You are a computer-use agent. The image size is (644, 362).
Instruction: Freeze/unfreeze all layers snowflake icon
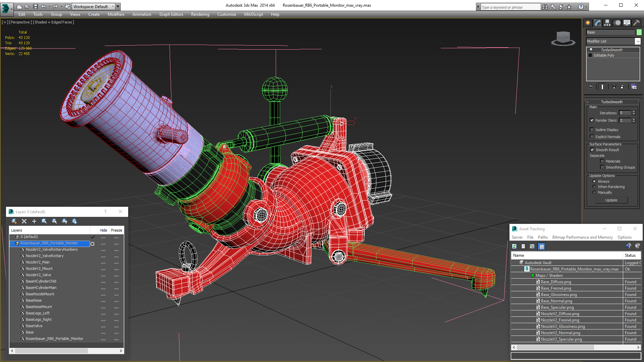74,221
